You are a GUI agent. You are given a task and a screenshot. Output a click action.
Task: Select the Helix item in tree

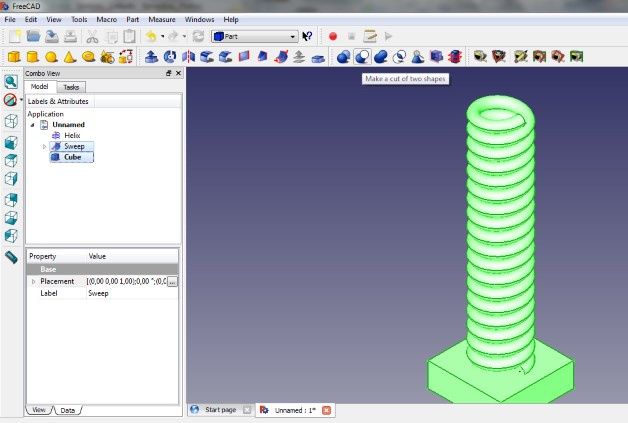pyautogui.click(x=72, y=135)
